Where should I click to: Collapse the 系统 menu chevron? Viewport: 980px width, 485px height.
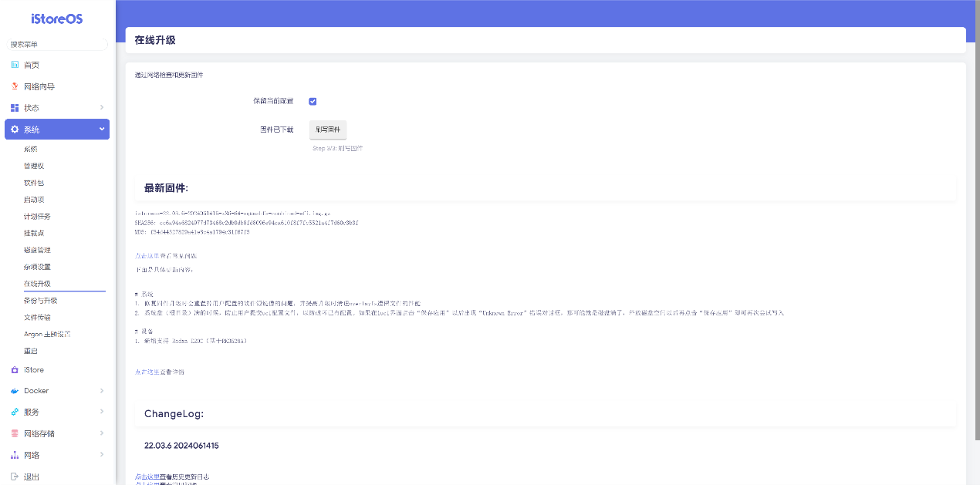pyautogui.click(x=102, y=130)
